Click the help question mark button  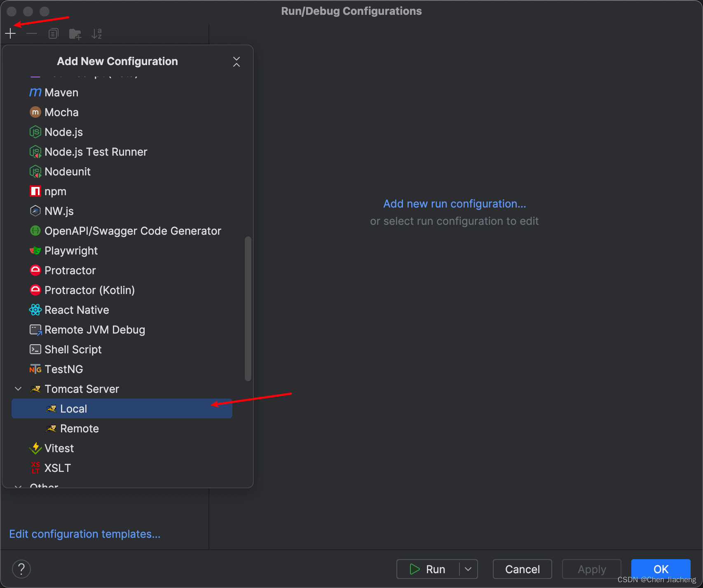[21, 569]
